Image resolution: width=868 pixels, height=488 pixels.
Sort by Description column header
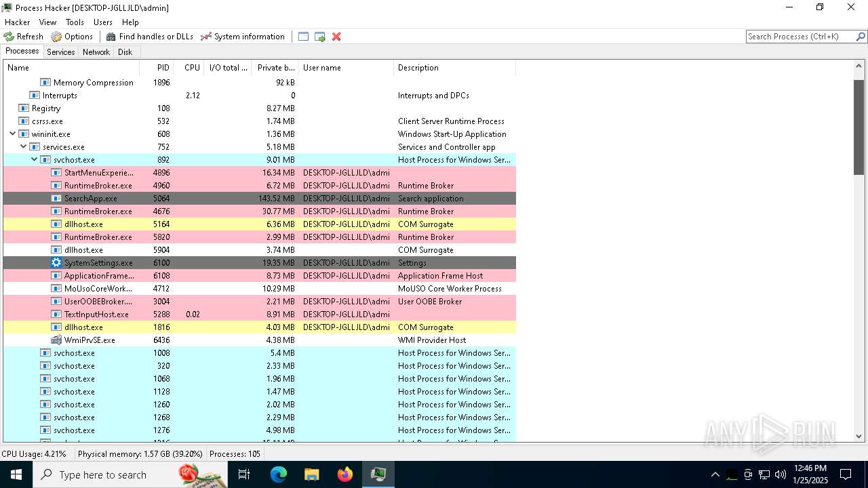point(454,68)
